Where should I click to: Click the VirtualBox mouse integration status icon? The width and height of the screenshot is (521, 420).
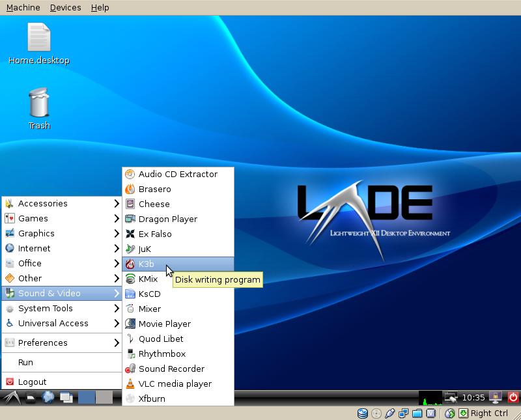(x=449, y=413)
